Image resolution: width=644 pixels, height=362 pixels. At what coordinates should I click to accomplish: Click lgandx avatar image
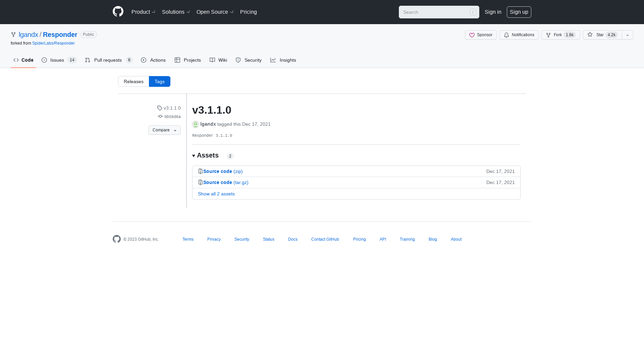coord(196,124)
